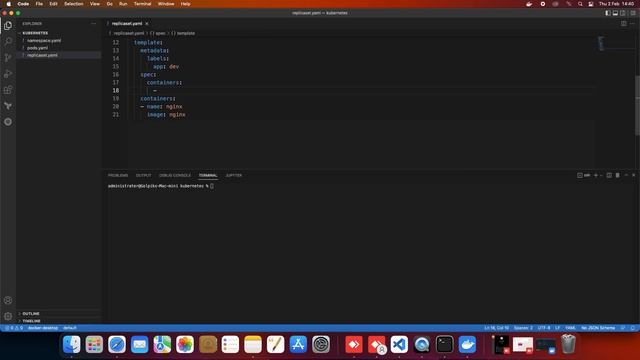Expand the Outline section
The width and height of the screenshot is (640, 360).
click(x=31, y=313)
